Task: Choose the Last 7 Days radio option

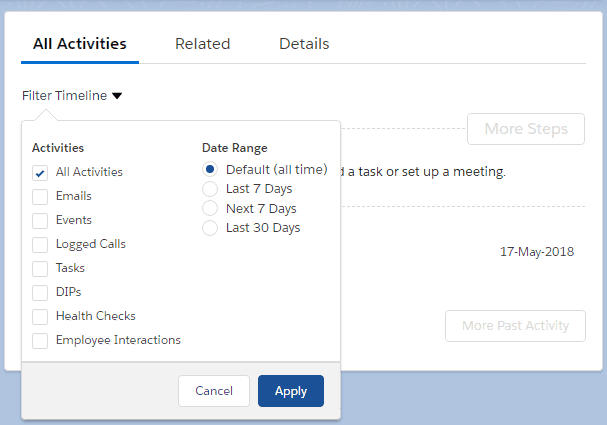Action: (210, 189)
